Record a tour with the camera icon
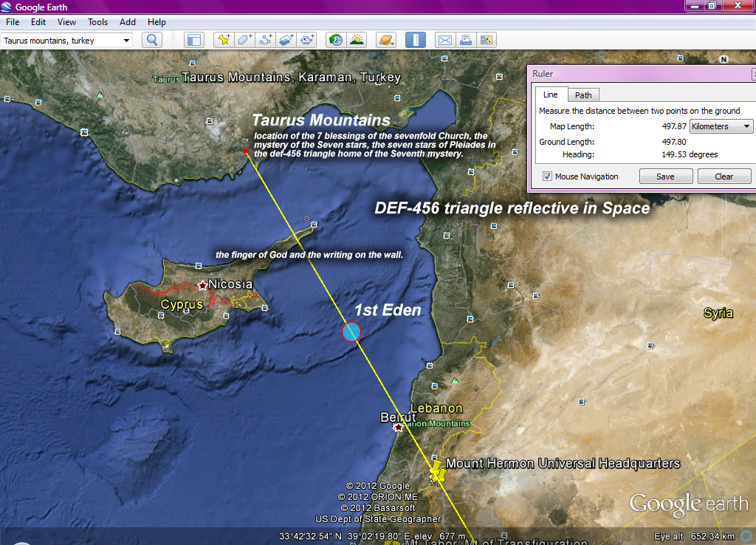The height and width of the screenshot is (545, 756). click(x=306, y=40)
